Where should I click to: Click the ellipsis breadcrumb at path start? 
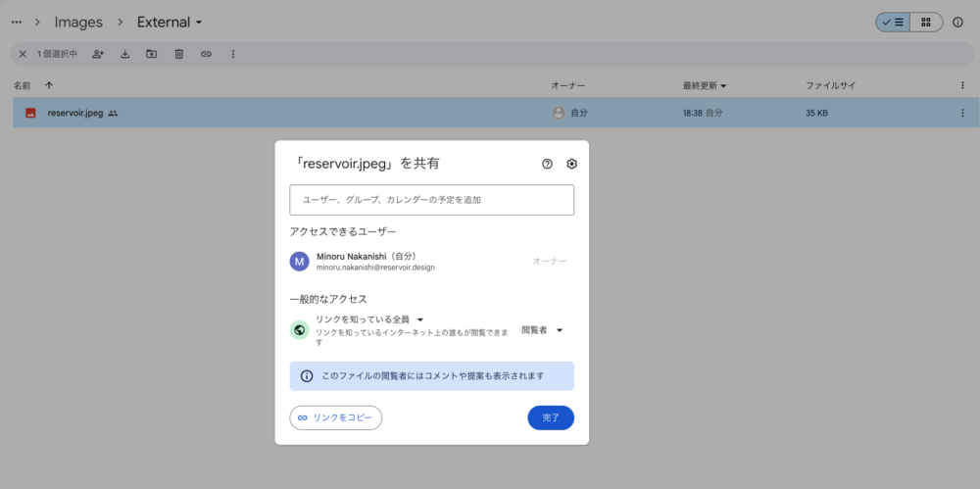pos(17,22)
